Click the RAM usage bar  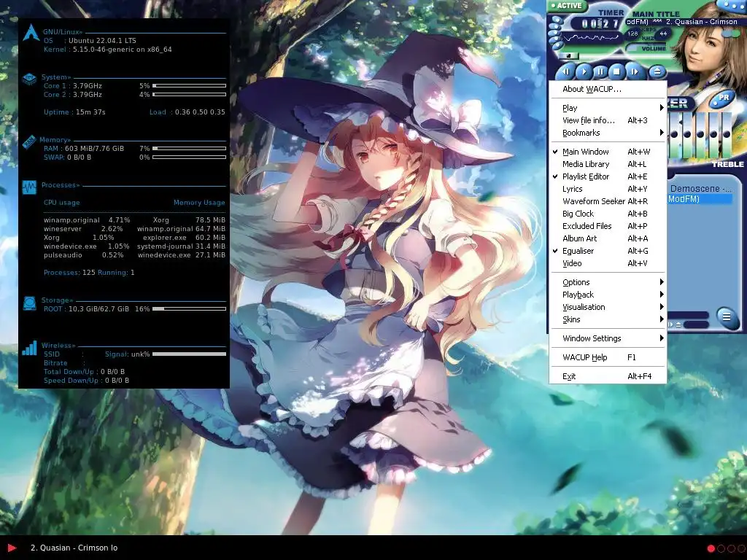pyautogui.click(x=189, y=148)
